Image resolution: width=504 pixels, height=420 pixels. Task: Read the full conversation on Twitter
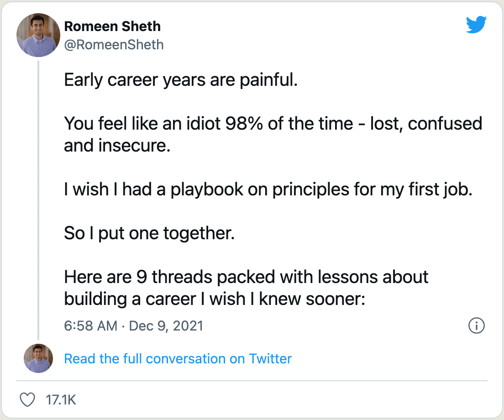coord(178,359)
